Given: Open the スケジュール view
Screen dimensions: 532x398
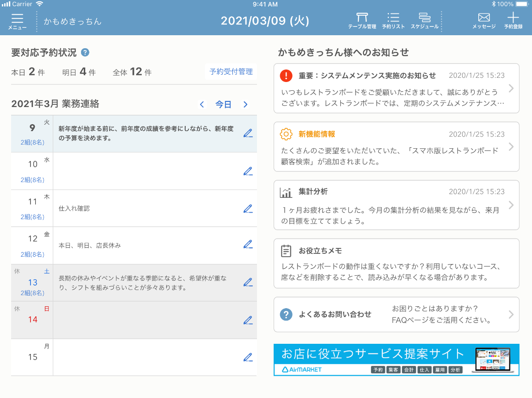Looking at the screenshot, I should [425, 21].
